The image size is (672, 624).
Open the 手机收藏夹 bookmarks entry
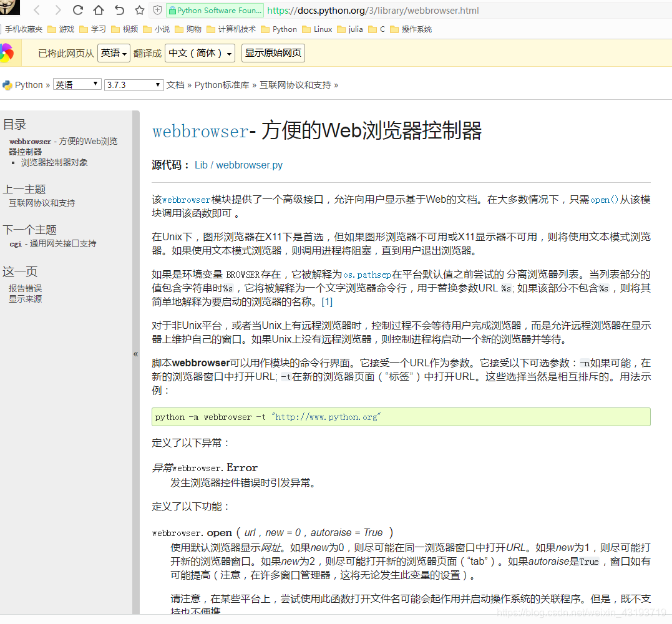(22, 29)
